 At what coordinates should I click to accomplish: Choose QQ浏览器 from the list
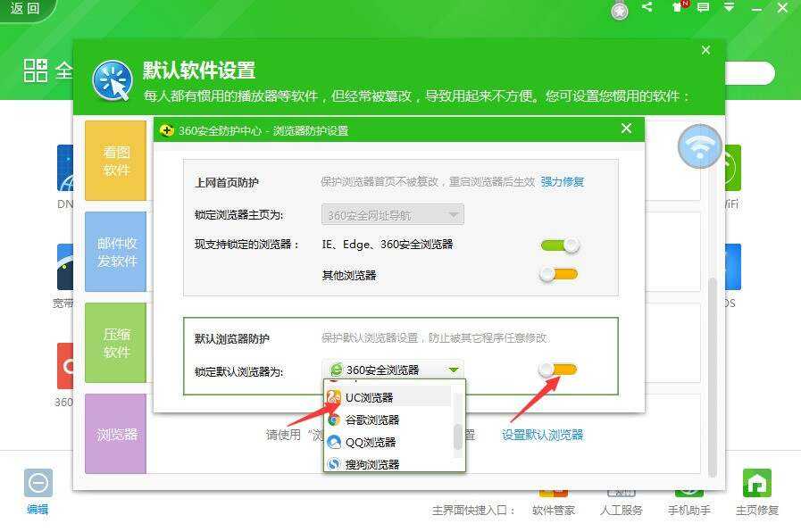tap(388, 442)
